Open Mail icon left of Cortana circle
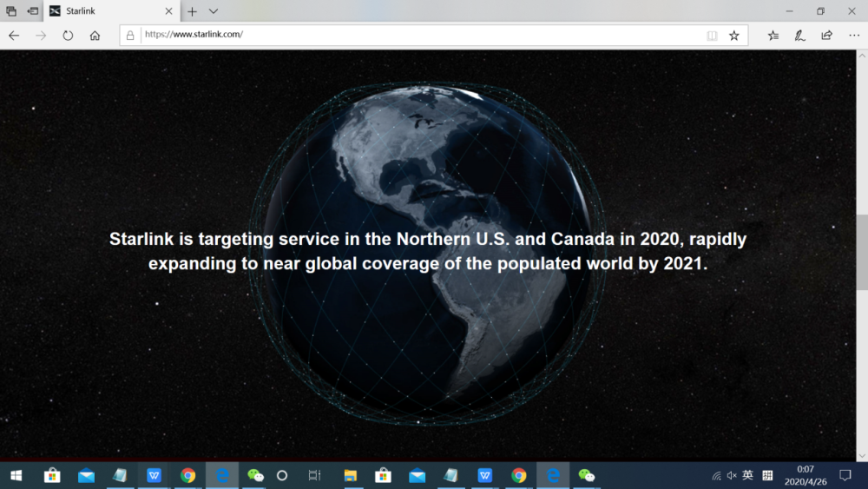The image size is (868, 489). coord(86,475)
